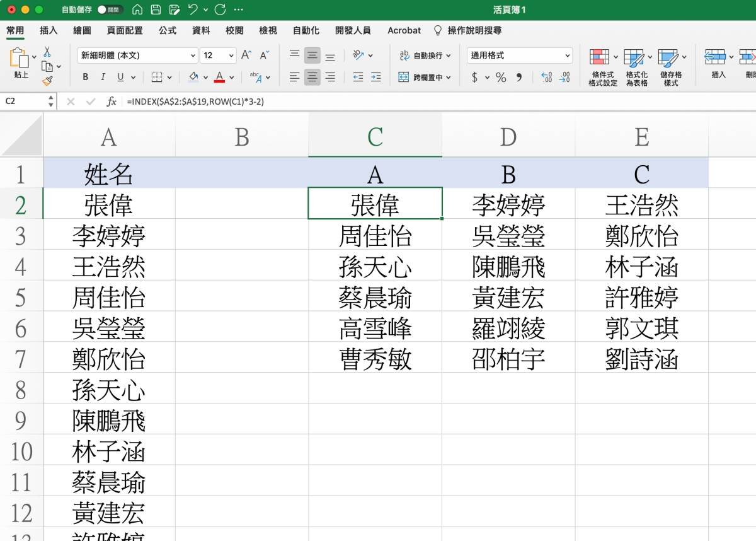Screen dimensions: 756x541
Task: Open the 新細明體 font family dropdown
Action: 192,55
